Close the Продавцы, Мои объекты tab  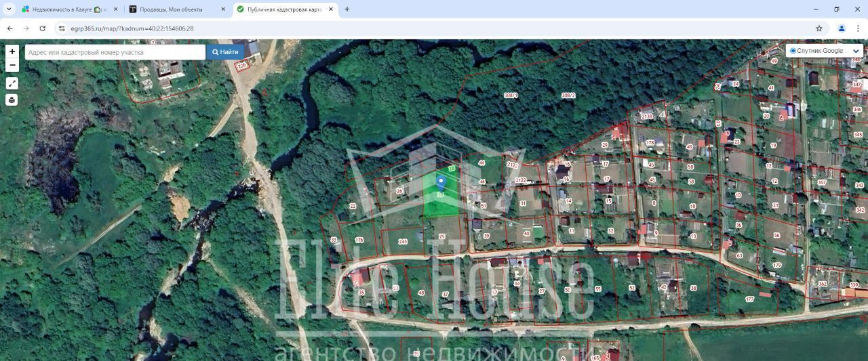(223, 9)
